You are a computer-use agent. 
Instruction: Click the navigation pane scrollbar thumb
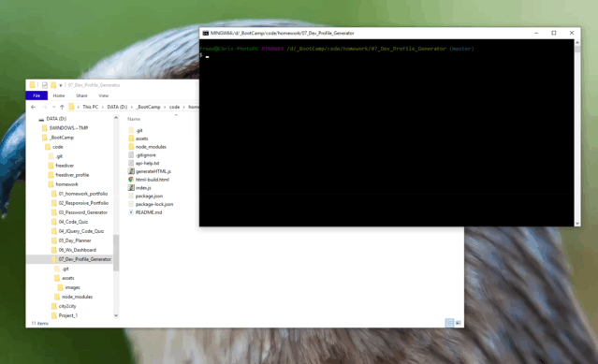116,253
